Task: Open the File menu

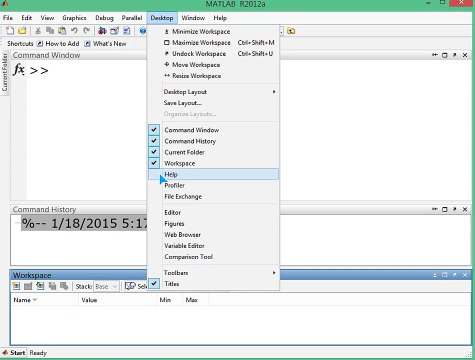Action: click(x=8, y=18)
